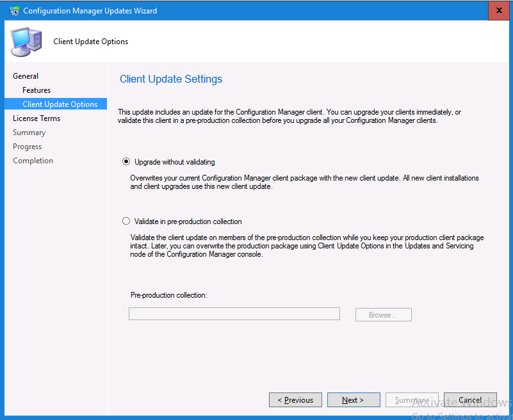Proceed with the Next > button
Image resolution: width=513 pixels, height=420 pixels.
point(354,400)
